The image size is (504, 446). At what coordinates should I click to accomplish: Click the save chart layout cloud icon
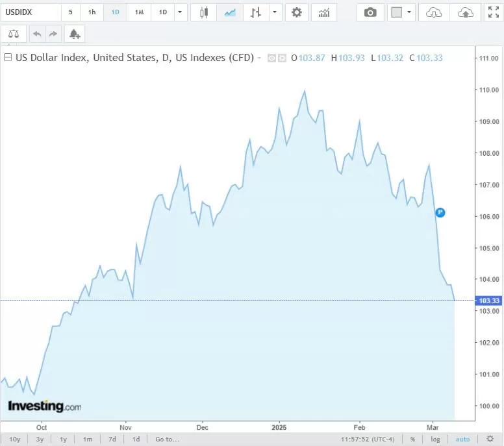pyautogui.click(x=465, y=12)
